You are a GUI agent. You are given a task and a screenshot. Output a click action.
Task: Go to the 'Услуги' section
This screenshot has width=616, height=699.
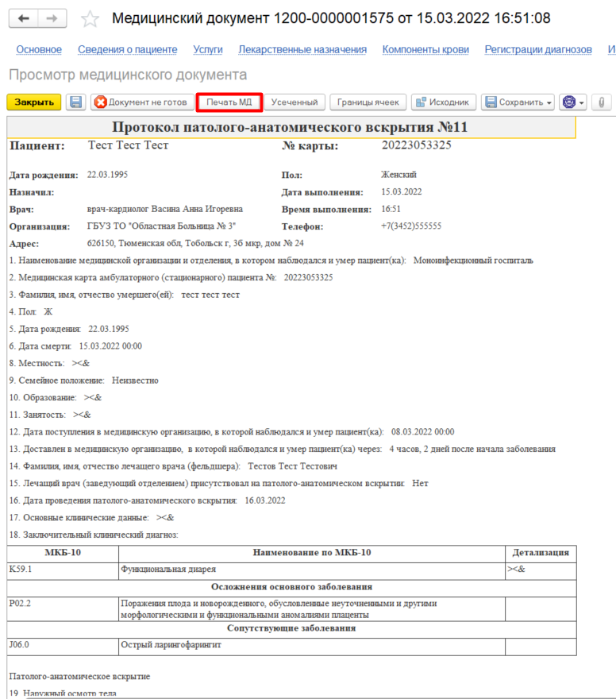[207, 49]
